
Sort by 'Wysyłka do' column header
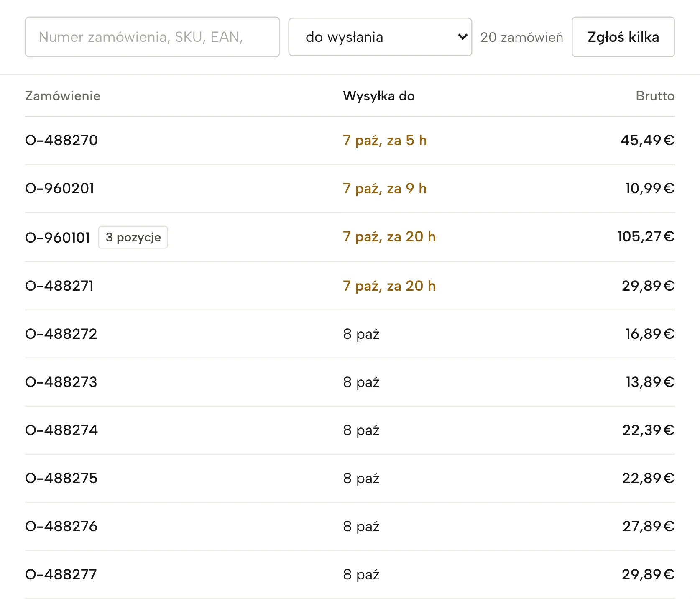click(379, 96)
